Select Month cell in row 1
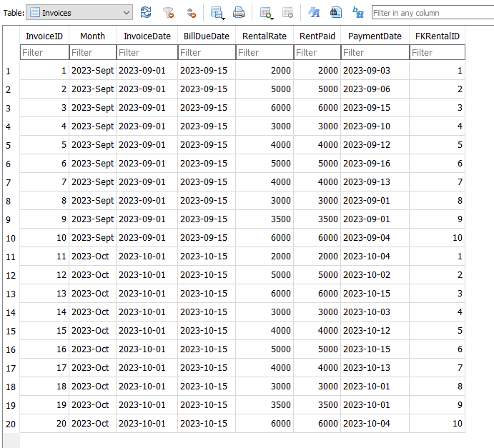494x448 pixels. point(93,71)
